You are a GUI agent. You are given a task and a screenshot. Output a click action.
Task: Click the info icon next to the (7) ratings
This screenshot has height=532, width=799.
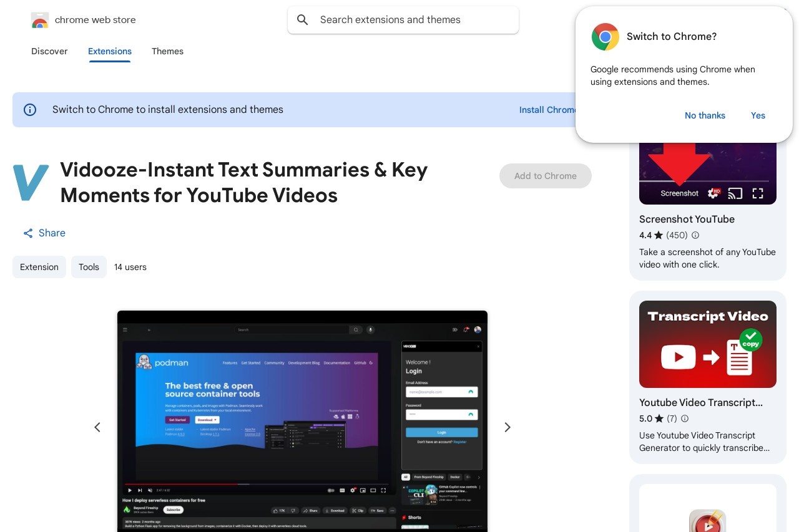point(685,418)
